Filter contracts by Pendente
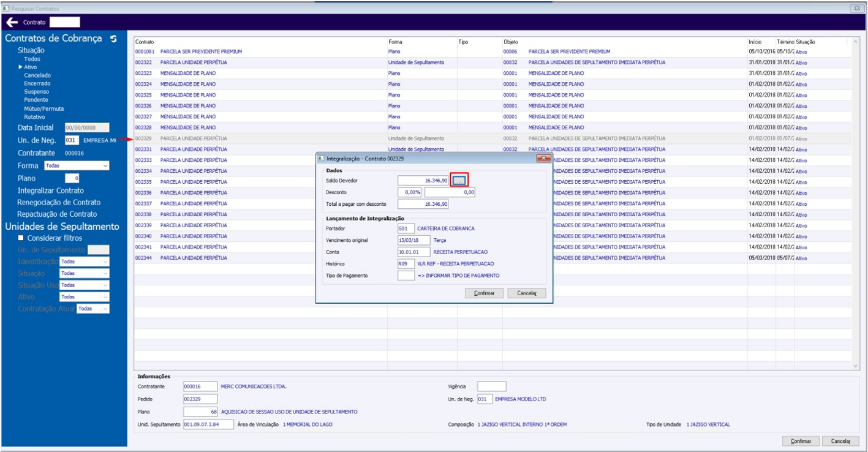Image resolution: width=868 pixels, height=452 pixels. (36, 100)
